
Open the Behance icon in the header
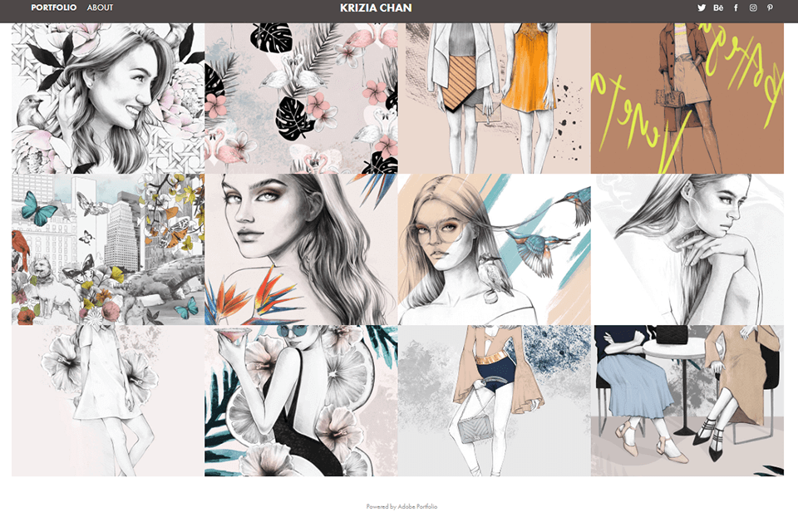(x=718, y=7)
